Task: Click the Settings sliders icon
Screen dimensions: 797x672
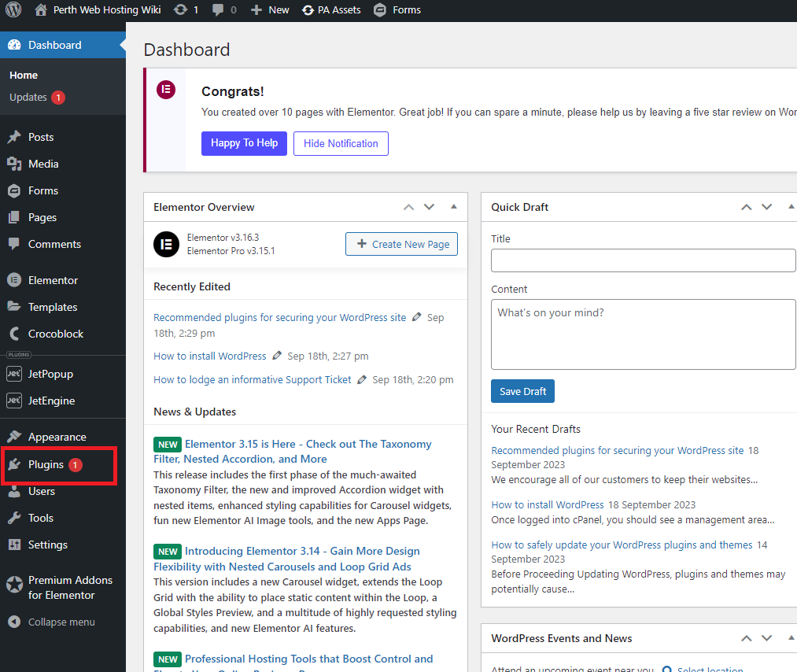Action: (14, 545)
